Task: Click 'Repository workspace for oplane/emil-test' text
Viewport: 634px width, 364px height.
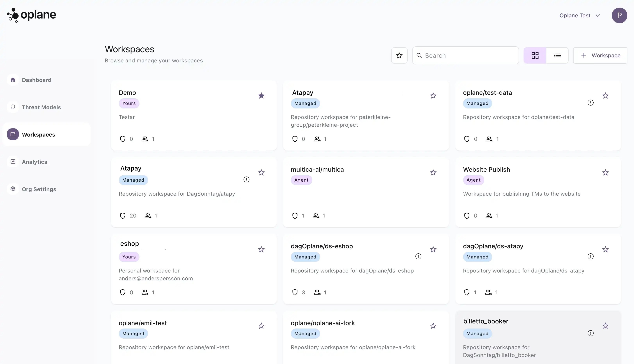Action: click(x=174, y=347)
